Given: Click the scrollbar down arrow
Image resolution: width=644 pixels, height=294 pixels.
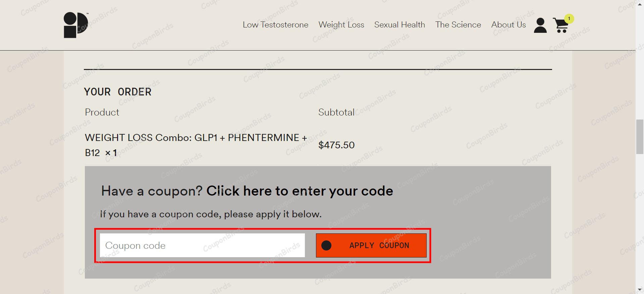Looking at the screenshot, I should [x=640, y=290].
